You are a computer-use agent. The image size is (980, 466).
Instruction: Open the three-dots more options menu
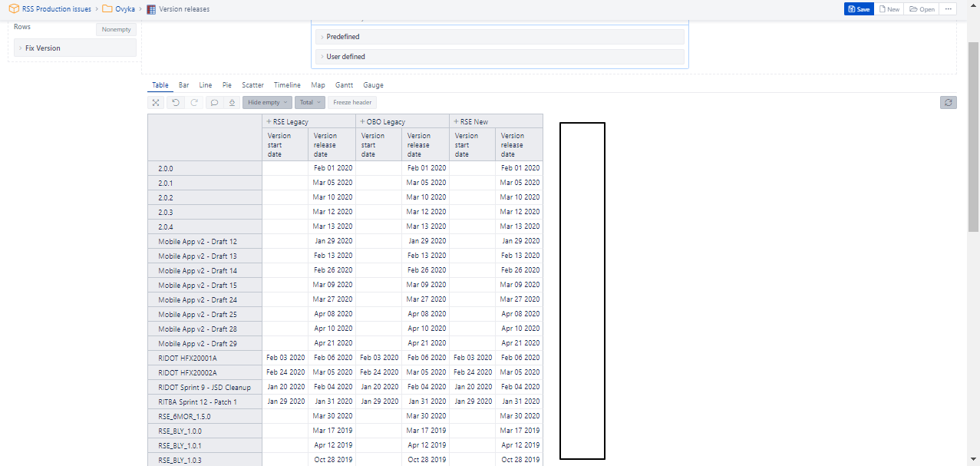click(949, 9)
